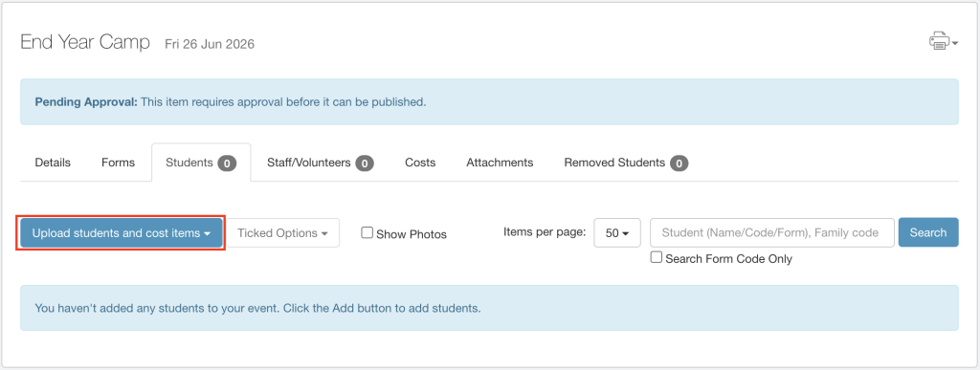Focus the Student name/code search field
The width and height of the screenshot is (980, 370).
point(772,232)
